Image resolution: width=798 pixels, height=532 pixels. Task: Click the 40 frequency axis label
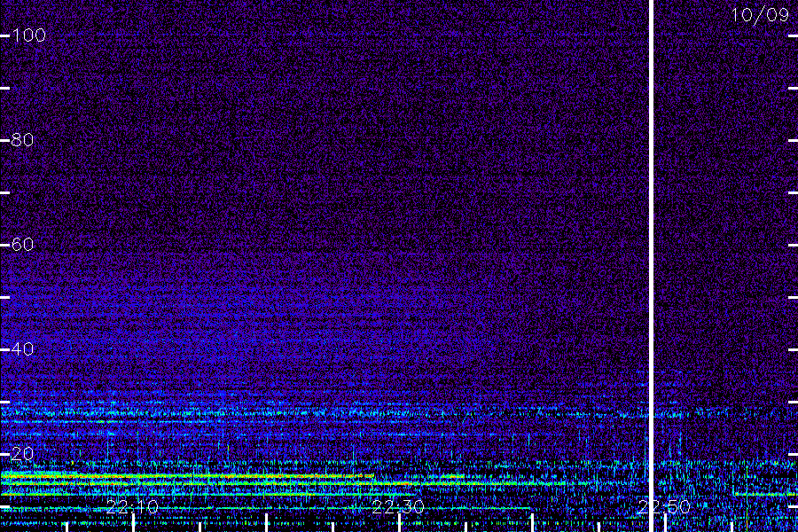pyautogui.click(x=22, y=348)
